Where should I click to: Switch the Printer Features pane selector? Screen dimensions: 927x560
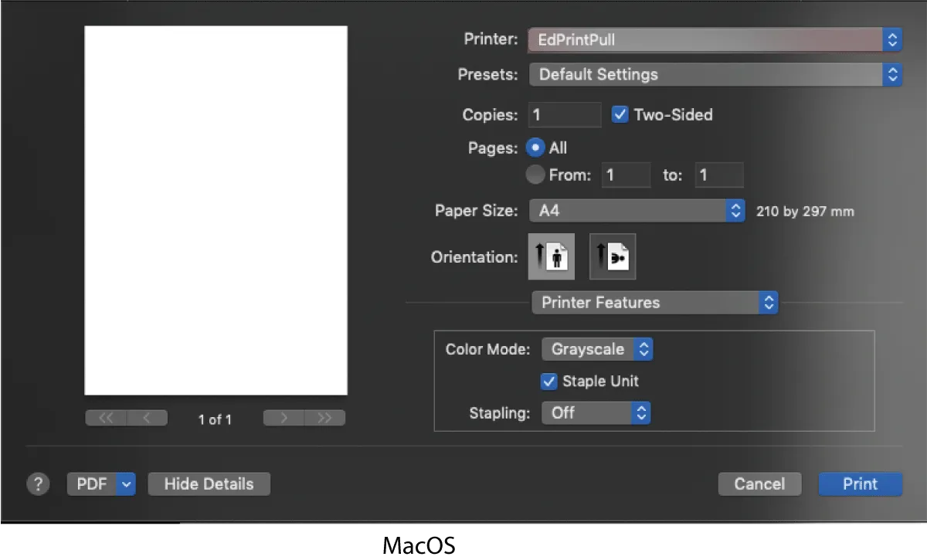(x=654, y=302)
